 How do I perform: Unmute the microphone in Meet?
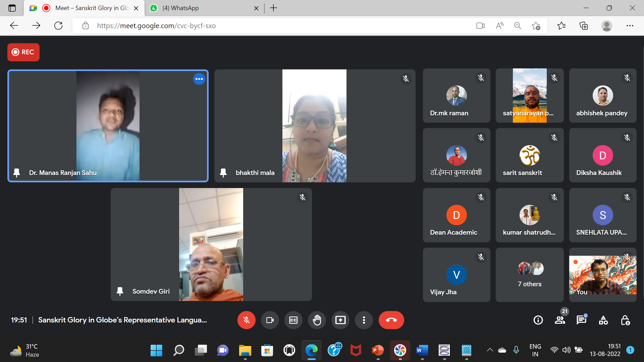tap(246, 320)
